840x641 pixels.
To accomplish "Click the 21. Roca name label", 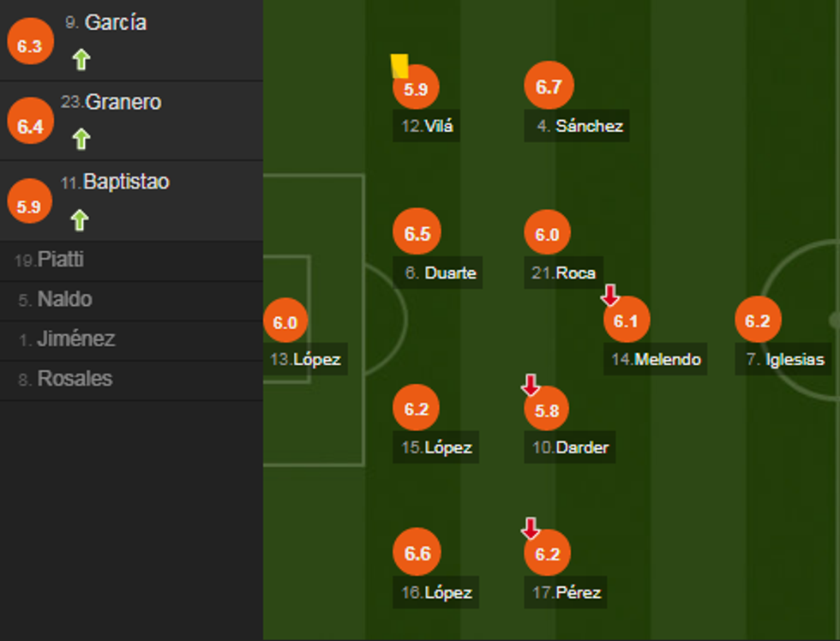I will click(563, 273).
